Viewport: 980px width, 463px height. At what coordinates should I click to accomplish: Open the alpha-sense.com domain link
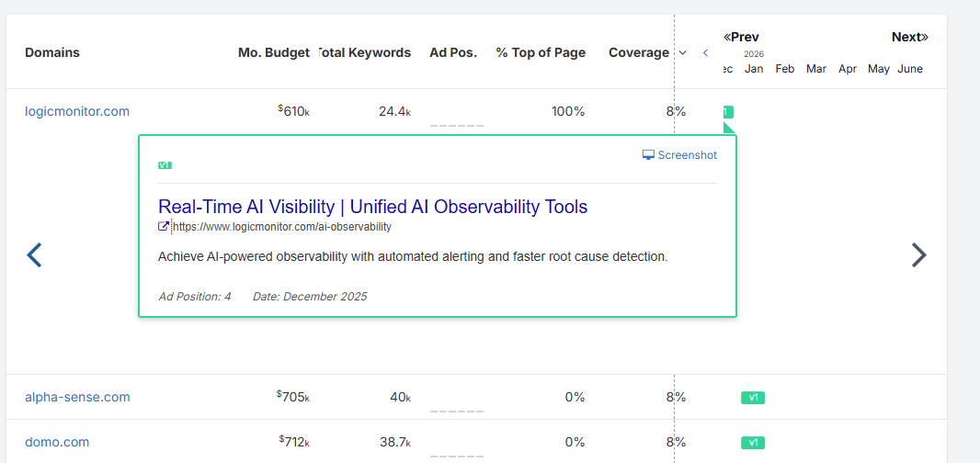pyautogui.click(x=77, y=397)
